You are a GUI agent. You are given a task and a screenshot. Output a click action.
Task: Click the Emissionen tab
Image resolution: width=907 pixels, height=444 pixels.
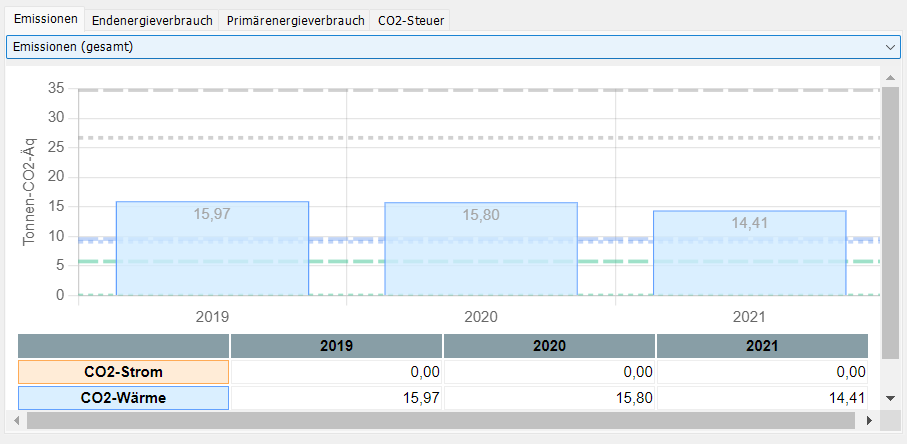point(45,20)
